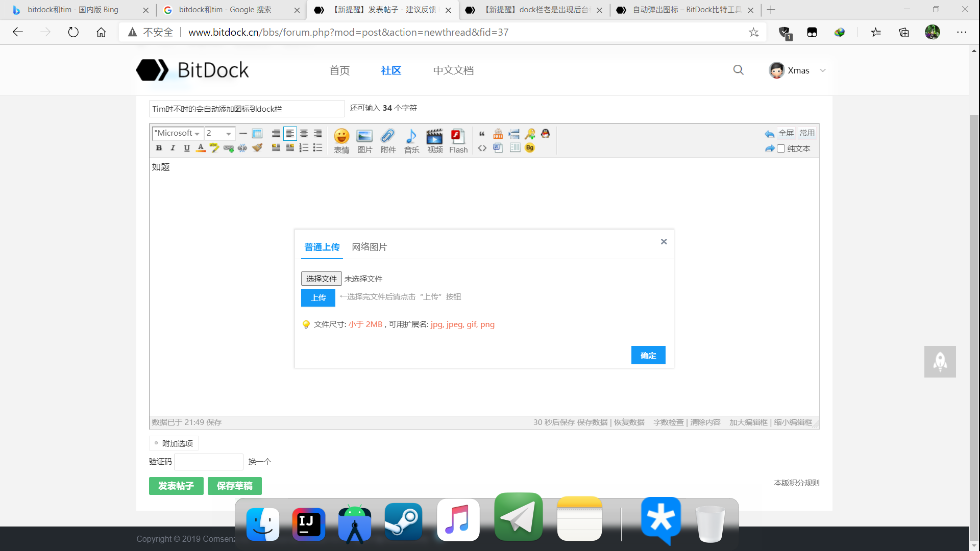Open IntelliJ IDEA from the dock
Image resolution: width=980 pixels, height=551 pixels.
[x=309, y=524]
